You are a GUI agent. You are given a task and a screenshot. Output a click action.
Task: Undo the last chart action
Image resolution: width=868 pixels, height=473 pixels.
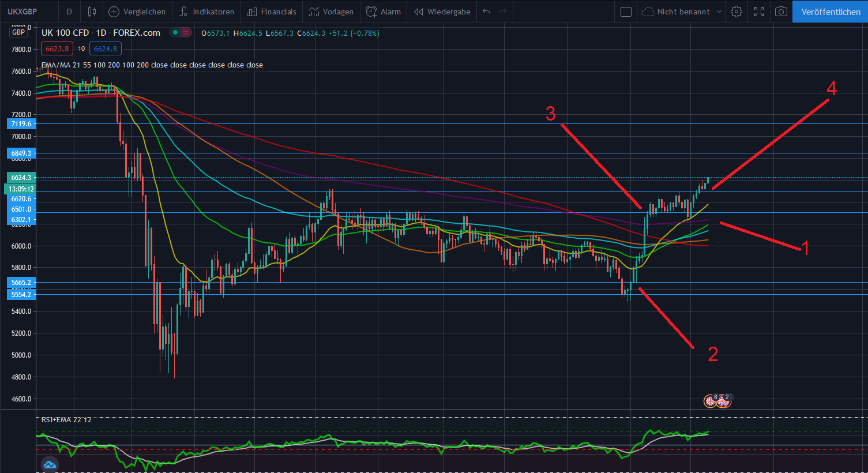click(x=487, y=12)
